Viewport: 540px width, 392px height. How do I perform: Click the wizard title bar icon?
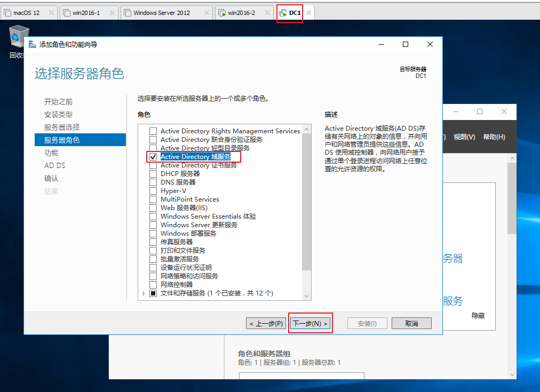[x=33, y=44]
